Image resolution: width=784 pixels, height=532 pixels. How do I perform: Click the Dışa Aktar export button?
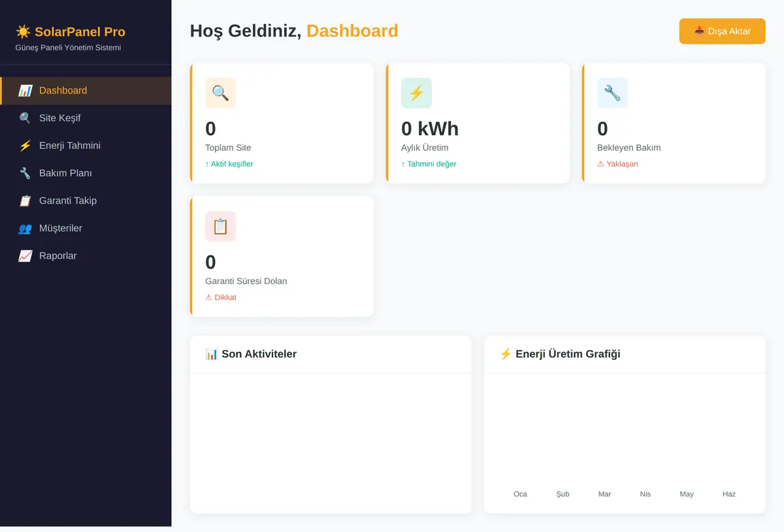pyautogui.click(x=722, y=31)
